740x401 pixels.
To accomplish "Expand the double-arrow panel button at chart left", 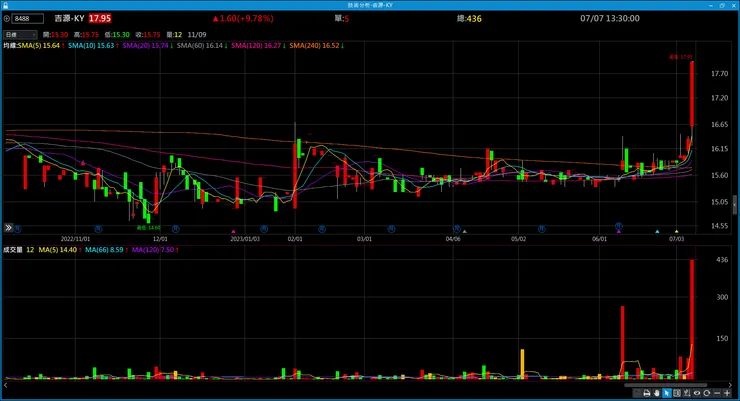I will click(x=8, y=228).
